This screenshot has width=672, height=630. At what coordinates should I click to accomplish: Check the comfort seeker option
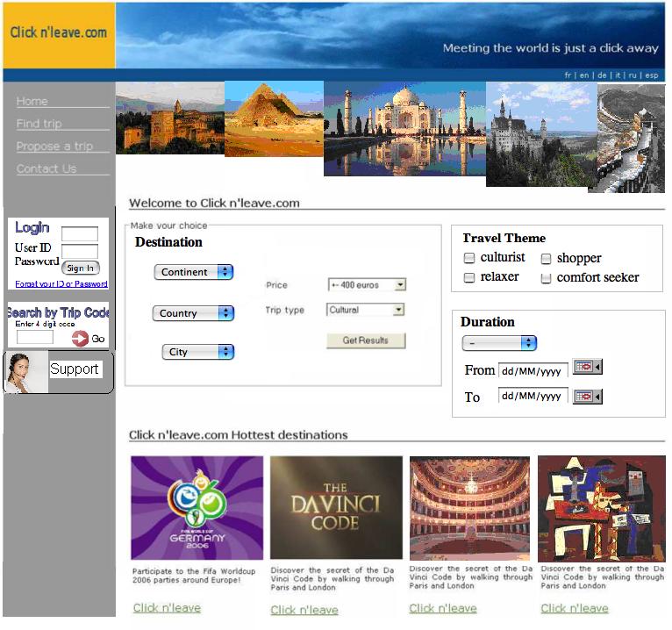[546, 278]
